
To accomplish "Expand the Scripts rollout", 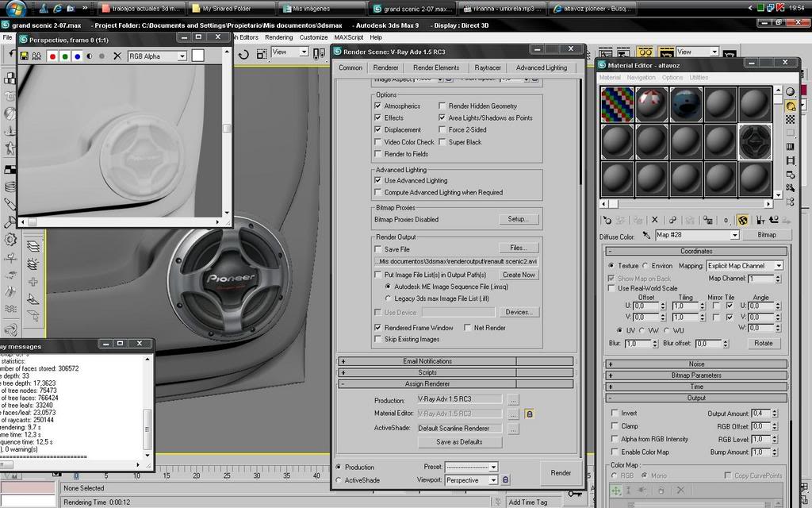I will [455, 373].
